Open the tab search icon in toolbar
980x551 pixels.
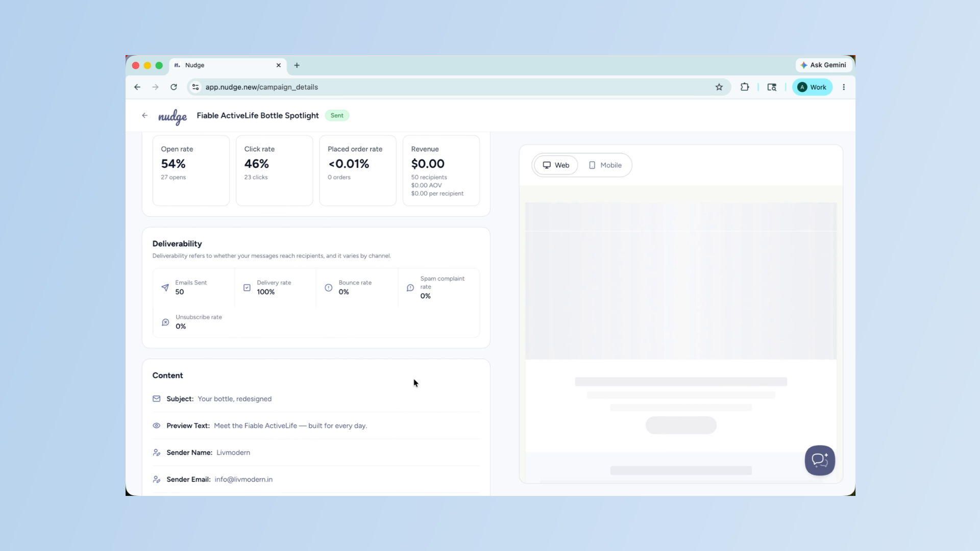(772, 87)
